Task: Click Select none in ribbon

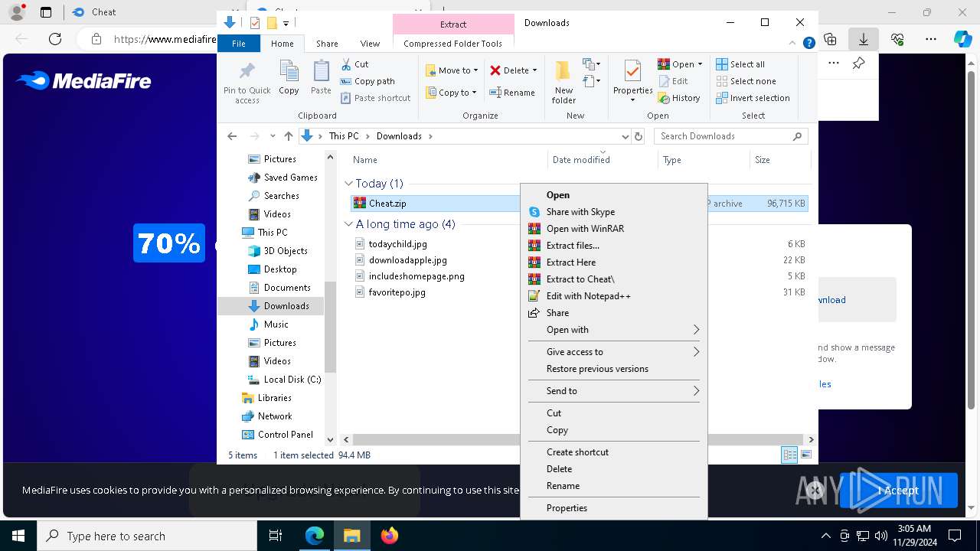Action: click(x=746, y=81)
